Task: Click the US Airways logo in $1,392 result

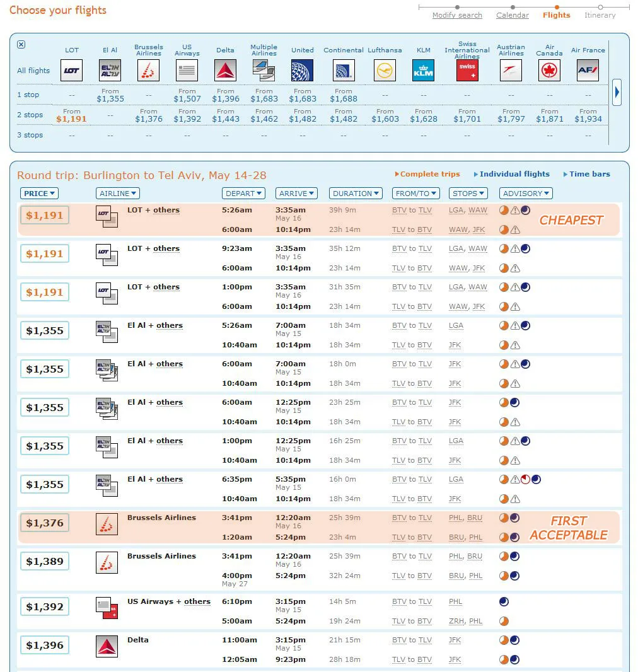Action: (x=107, y=608)
